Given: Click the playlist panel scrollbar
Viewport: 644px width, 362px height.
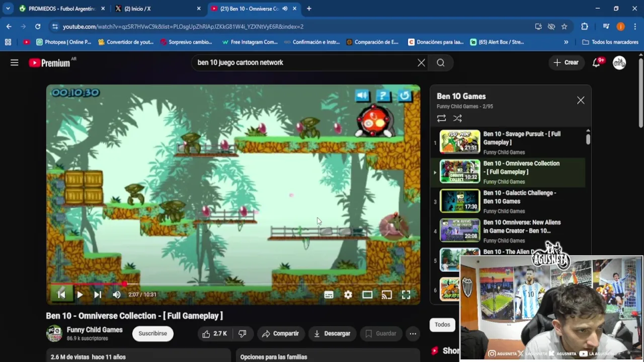Looking at the screenshot, I should [x=588, y=138].
